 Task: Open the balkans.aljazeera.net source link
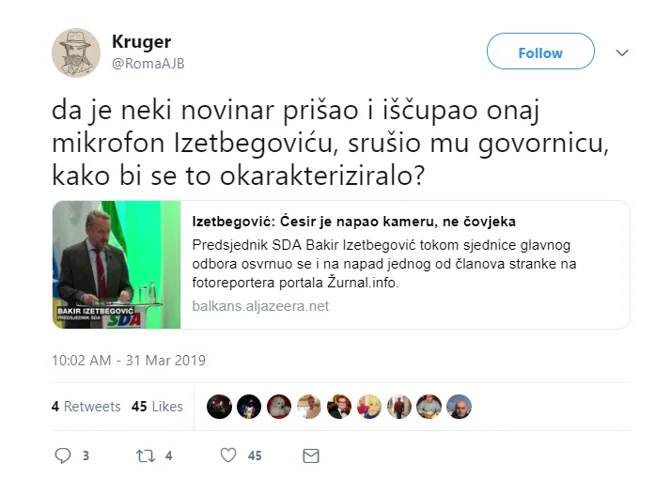[260, 306]
